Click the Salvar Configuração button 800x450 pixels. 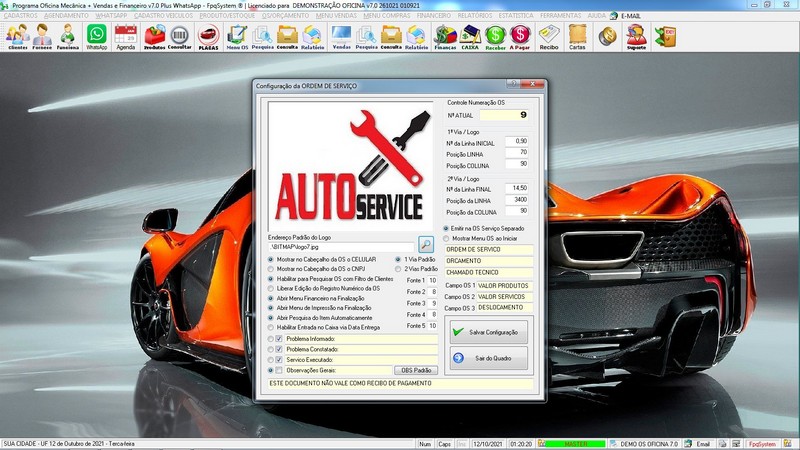click(x=488, y=331)
